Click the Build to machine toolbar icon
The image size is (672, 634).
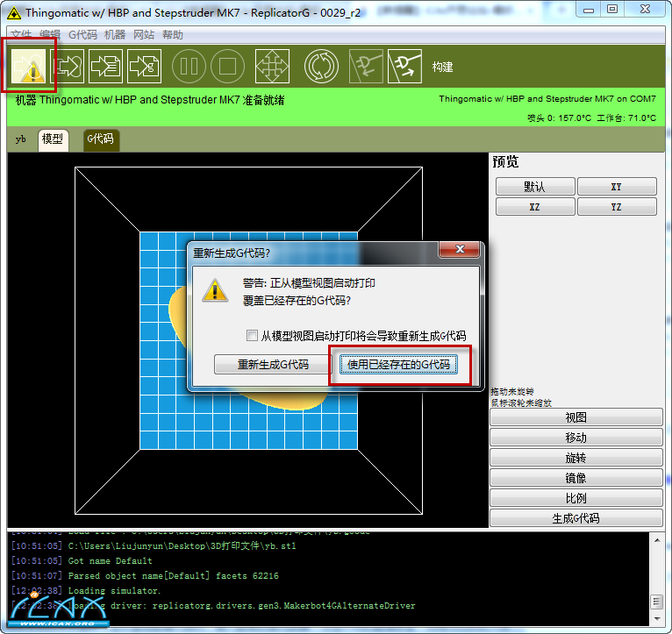coord(28,66)
